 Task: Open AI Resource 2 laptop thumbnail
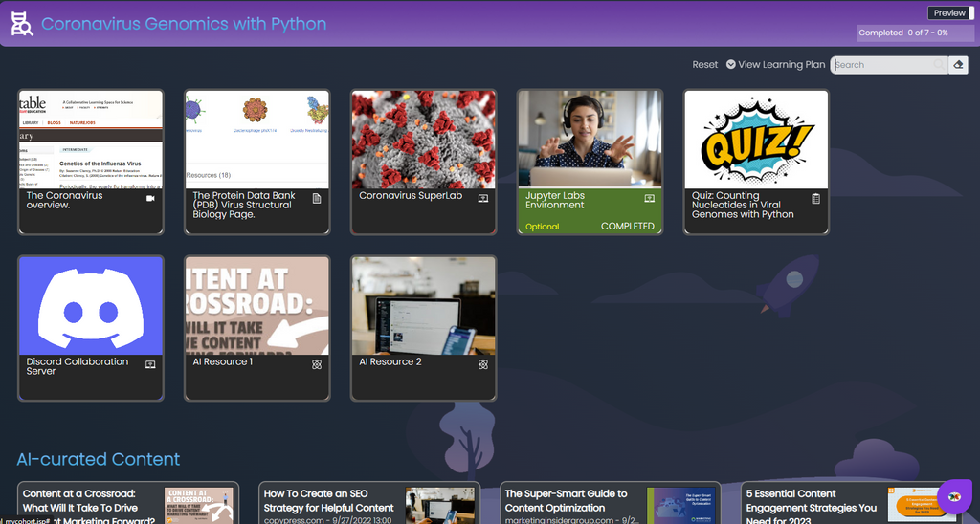pos(423,305)
